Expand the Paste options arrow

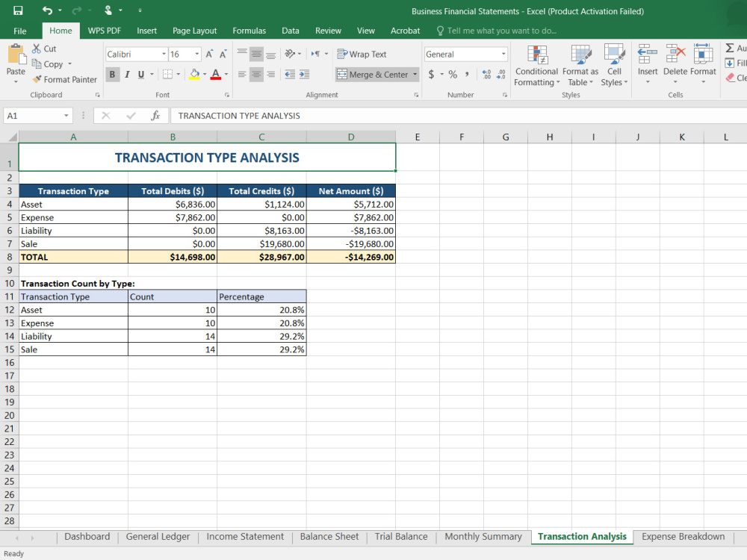pos(16,81)
